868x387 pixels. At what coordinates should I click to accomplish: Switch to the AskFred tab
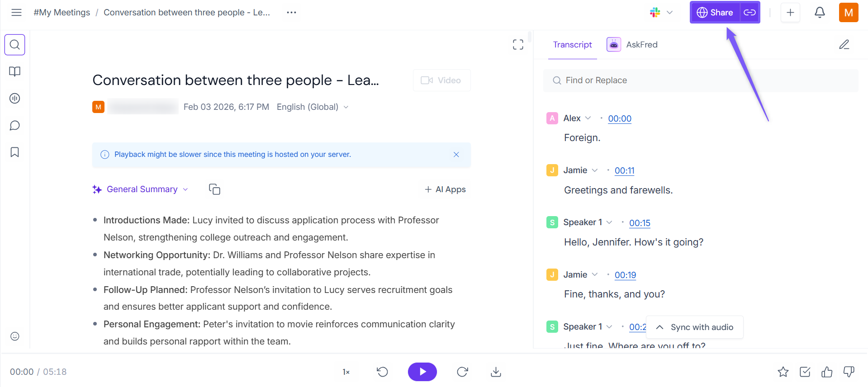click(x=632, y=44)
